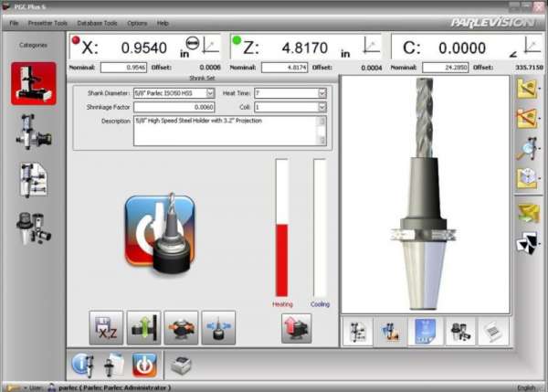Select the red presetter machine category icon
The height and width of the screenshot is (392, 548).
coord(34,83)
